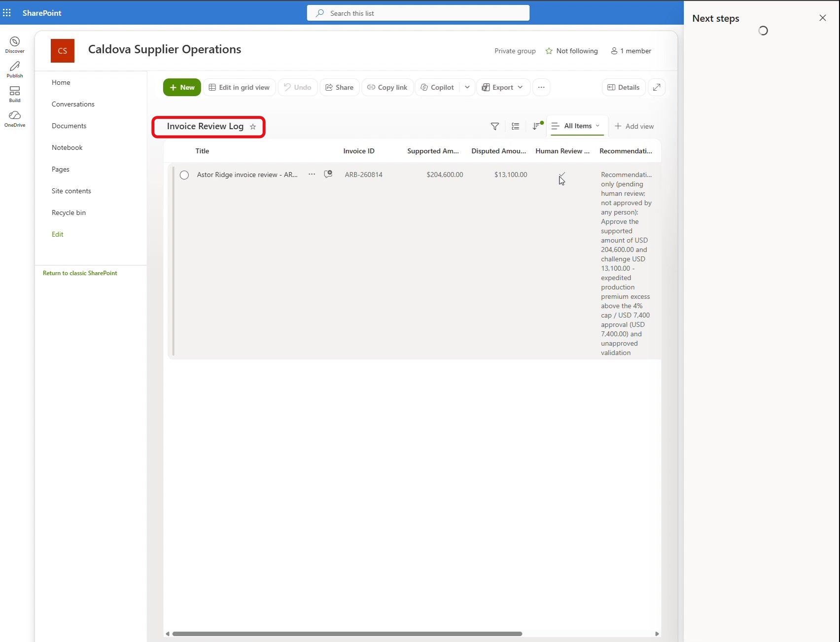The height and width of the screenshot is (642, 840).
Task: Click the Share button
Action: pyautogui.click(x=339, y=87)
